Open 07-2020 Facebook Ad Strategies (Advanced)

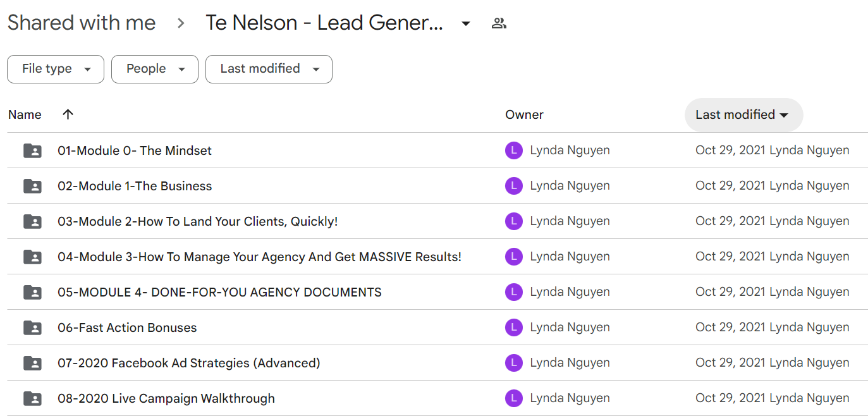(x=189, y=363)
